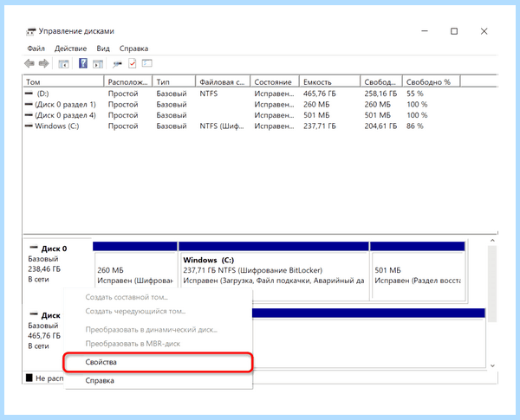The height and width of the screenshot is (420, 520).
Task: Click the second disk 465,76 ГБ header
Action: click(44, 335)
